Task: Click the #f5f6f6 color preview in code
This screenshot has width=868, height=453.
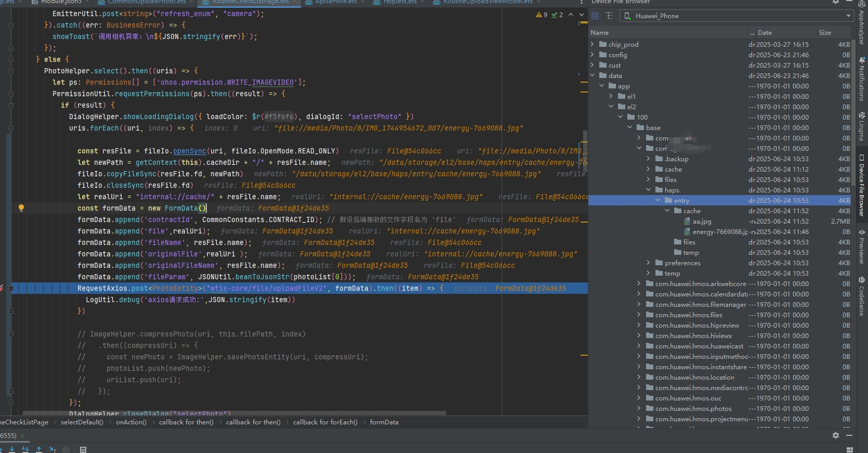Action: (279, 117)
